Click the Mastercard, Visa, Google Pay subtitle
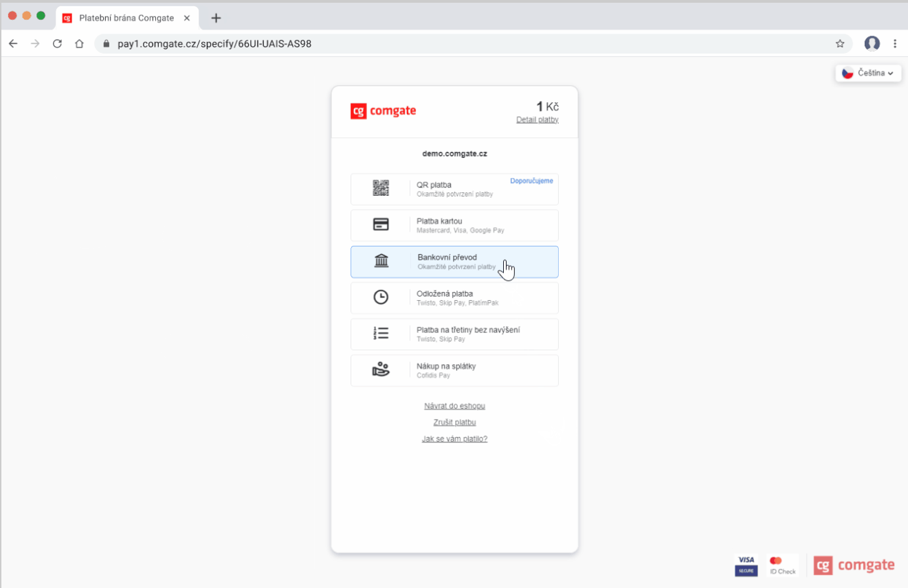 pyautogui.click(x=461, y=231)
